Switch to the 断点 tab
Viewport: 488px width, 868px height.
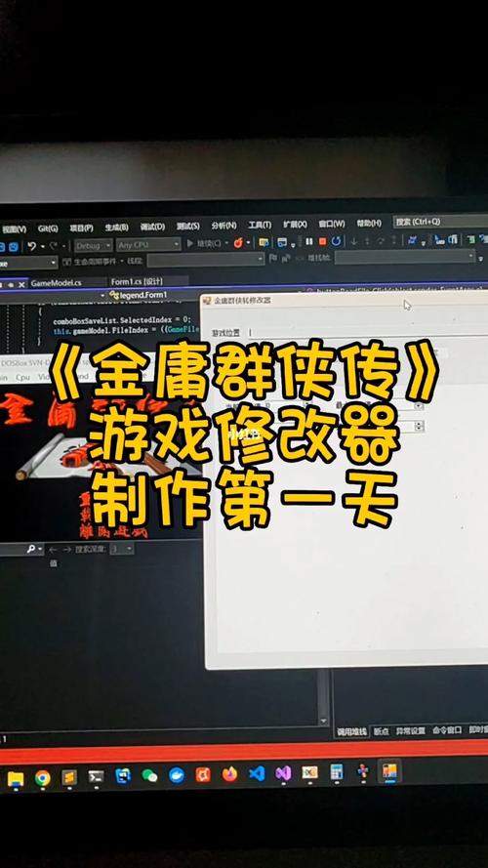tap(381, 731)
